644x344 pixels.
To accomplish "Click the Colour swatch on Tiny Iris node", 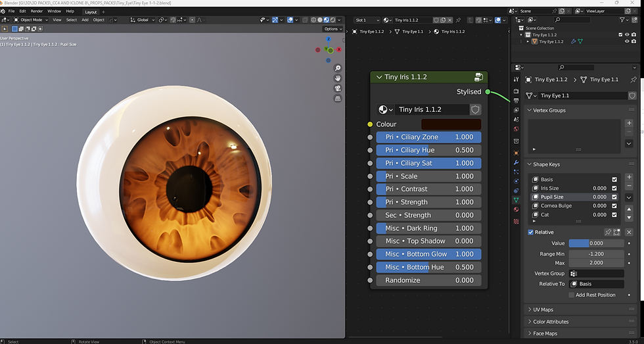I will [x=451, y=124].
